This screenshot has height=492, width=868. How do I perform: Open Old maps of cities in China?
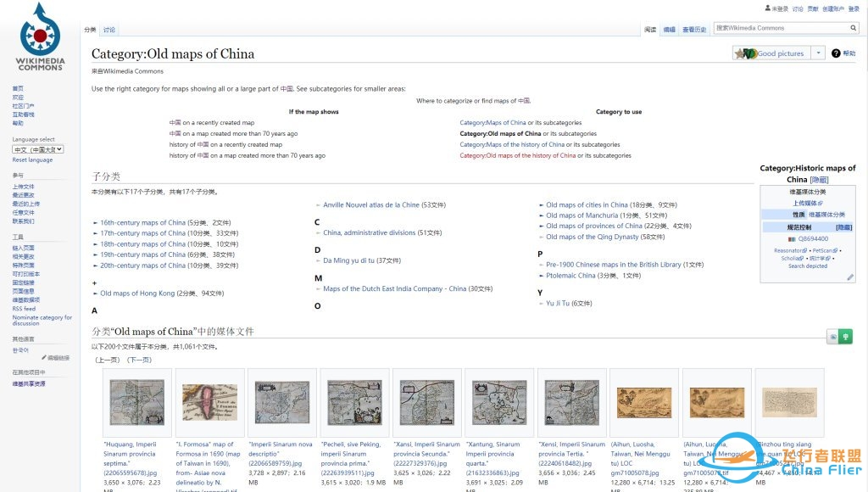587,205
